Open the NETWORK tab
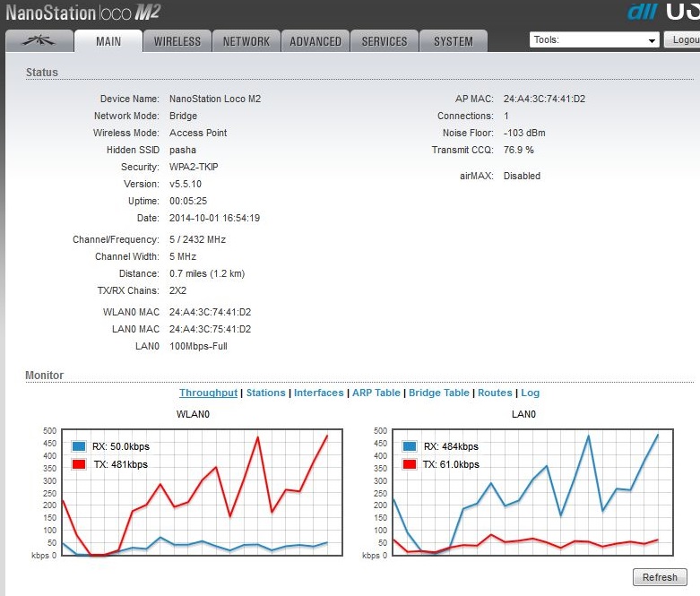This screenshot has height=596, width=700. [x=246, y=41]
